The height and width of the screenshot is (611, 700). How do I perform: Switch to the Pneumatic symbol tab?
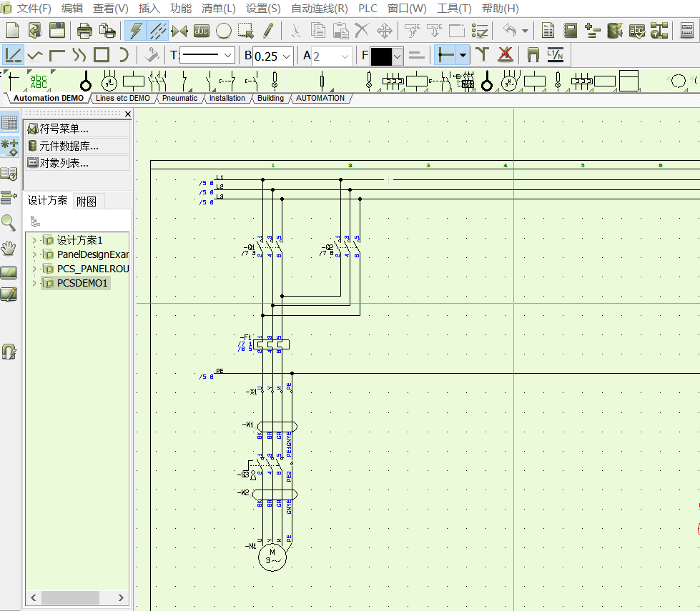click(x=179, y=98)
